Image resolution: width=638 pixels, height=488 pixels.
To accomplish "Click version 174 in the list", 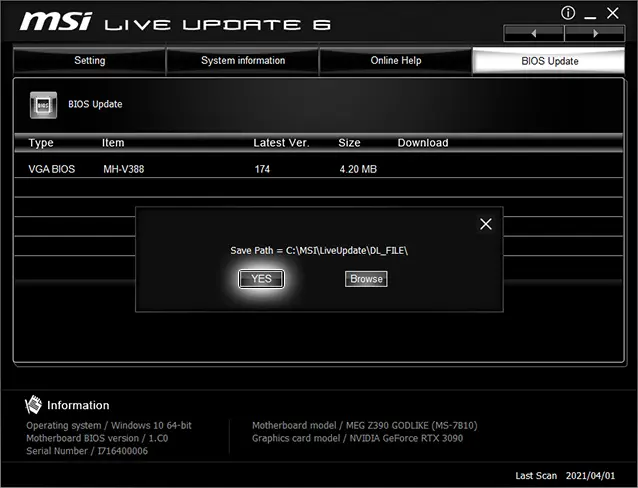I will pos(262,169).
